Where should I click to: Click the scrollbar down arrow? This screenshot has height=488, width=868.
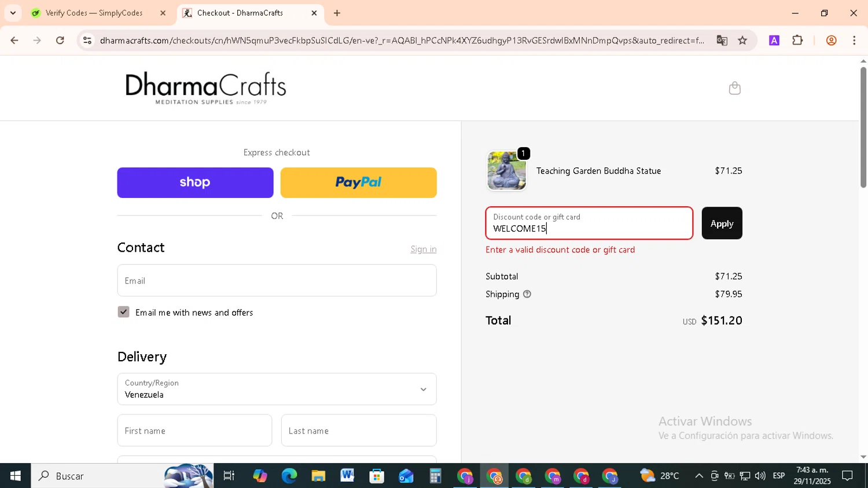pos(863,457)
